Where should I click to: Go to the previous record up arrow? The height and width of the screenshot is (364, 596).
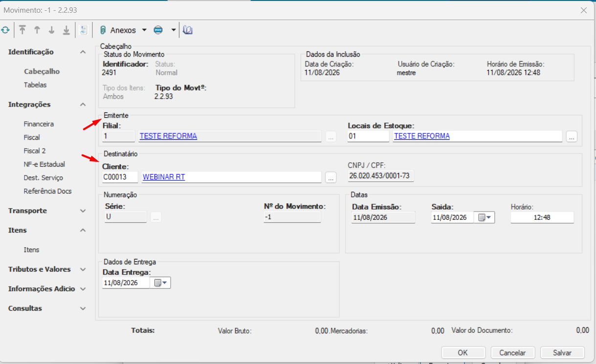click(x=37, y=30)
